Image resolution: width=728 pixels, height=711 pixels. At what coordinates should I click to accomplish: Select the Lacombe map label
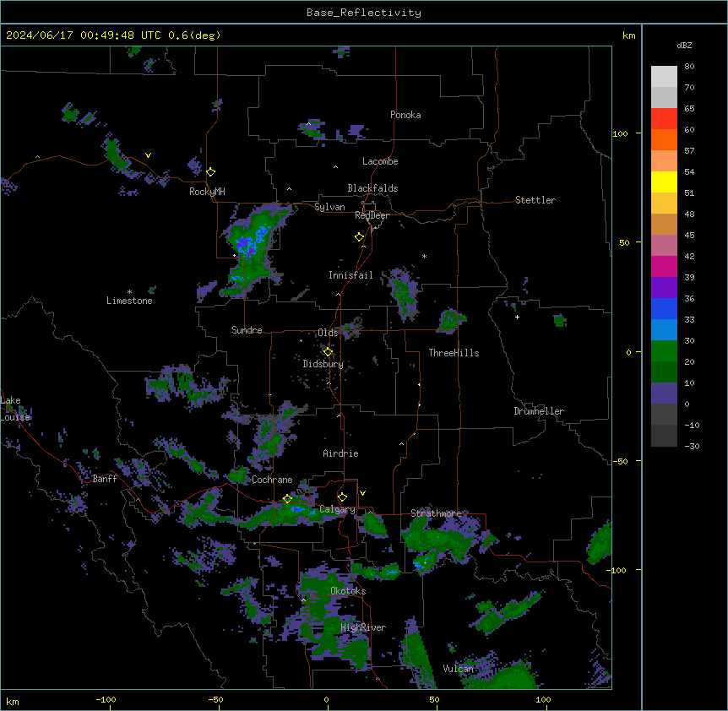pos(380,161)
